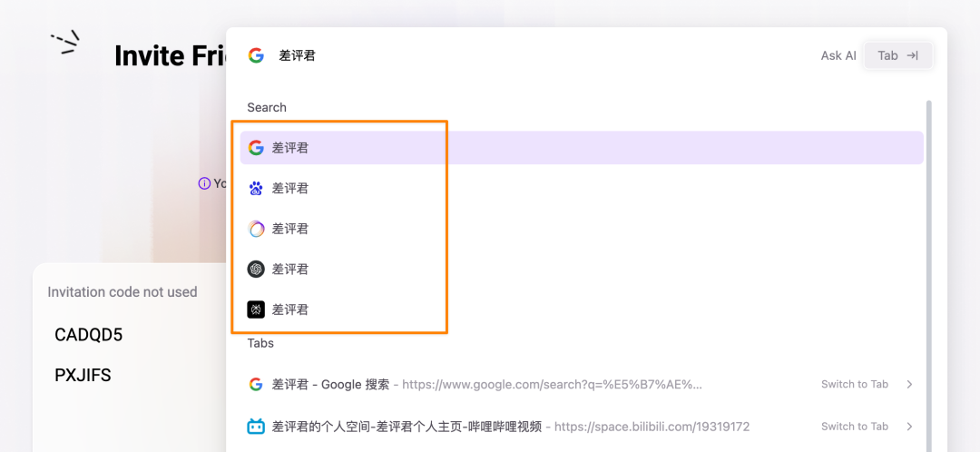Screen dimensions: 980x452
Task: Click the info icon on the Invite page
Action: (x=204, y=183)
